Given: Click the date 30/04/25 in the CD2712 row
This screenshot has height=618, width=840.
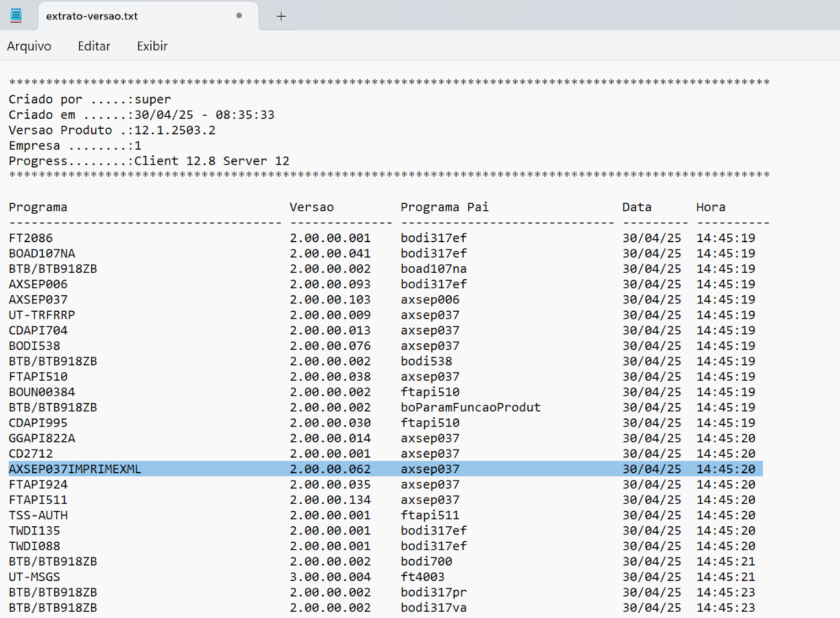Looking at the screenshot, I should point(652,453).
